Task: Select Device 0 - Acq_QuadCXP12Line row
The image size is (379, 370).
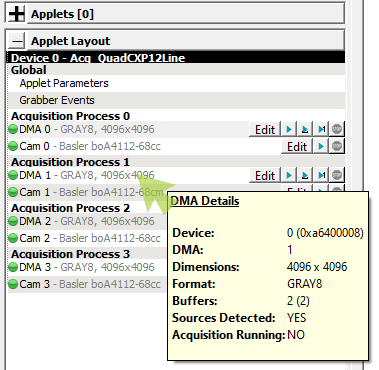Action: [x=176, y=58]
